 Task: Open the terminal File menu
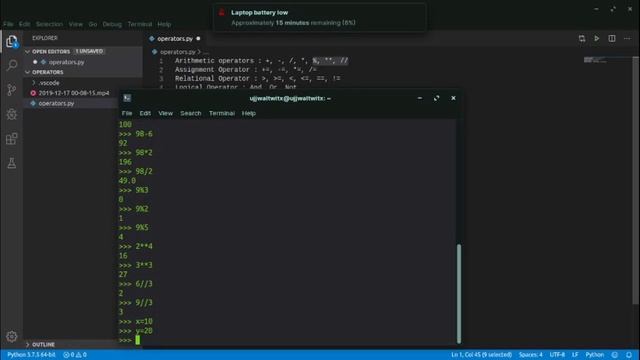(127, 113)
